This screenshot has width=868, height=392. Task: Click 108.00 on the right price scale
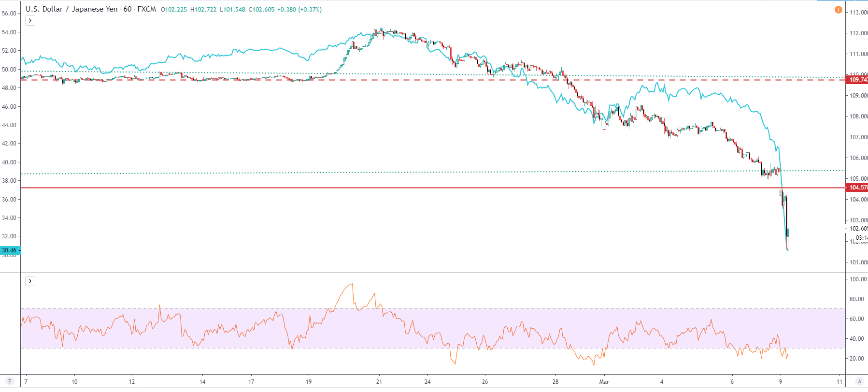[859, 116]
